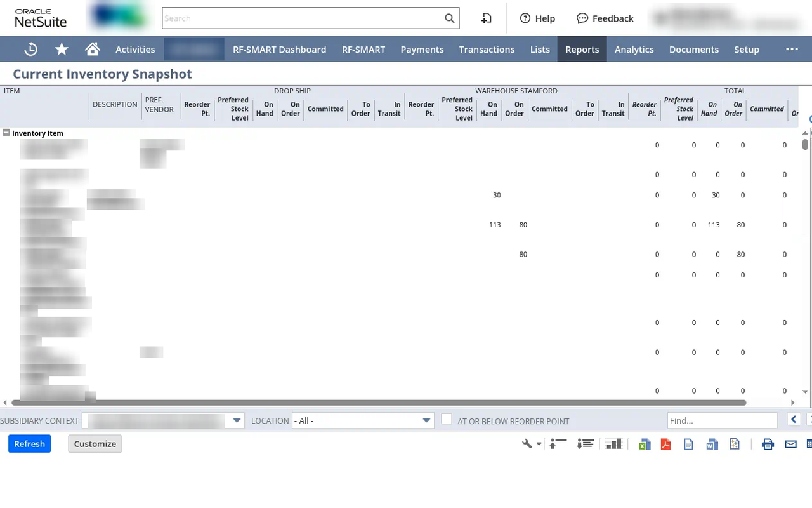Open the Subsidiary Context dropdown

pyautogui.click(x=164, y=420)
